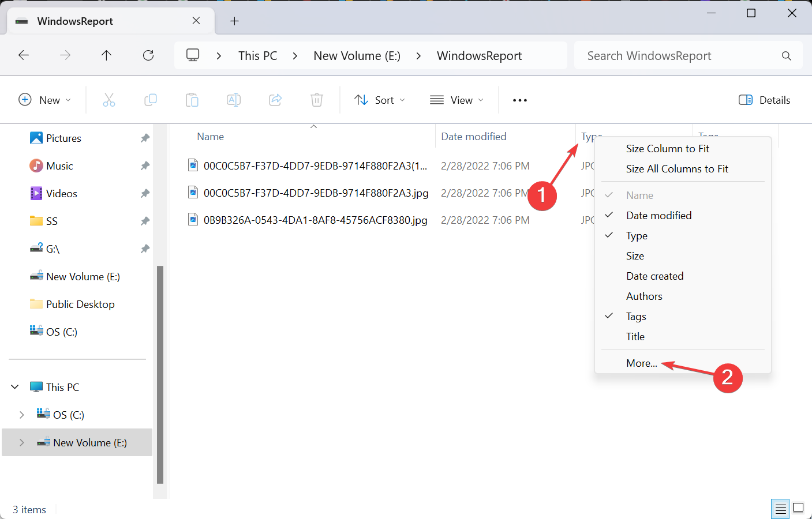Open G:\ drive in sidebar
This screenshot has width=812, height=519.
pyautogui.click(x=45, y=249)
